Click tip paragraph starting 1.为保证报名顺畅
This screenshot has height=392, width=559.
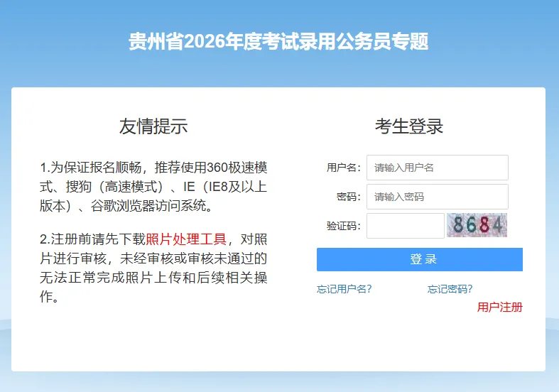point(153,187)
